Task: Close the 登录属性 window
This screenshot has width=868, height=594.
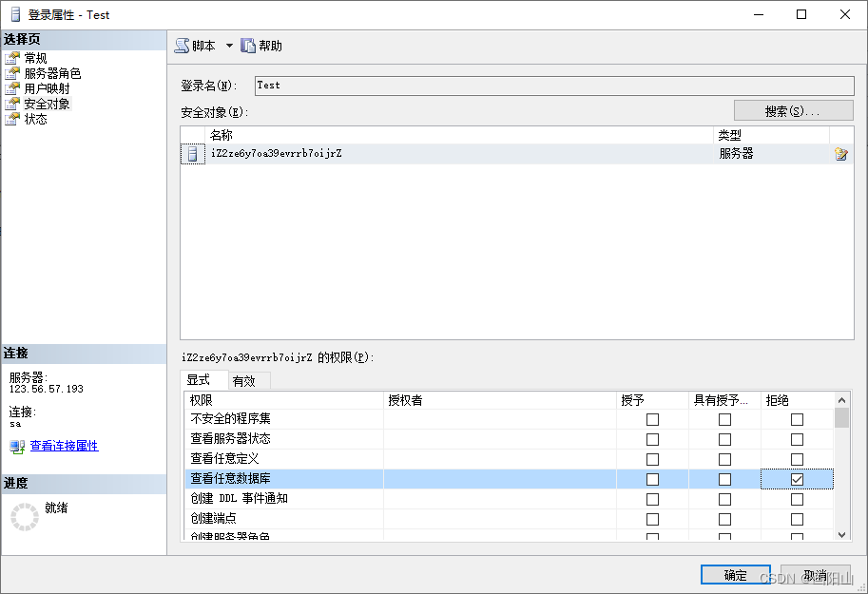Action: click(845, 14)
